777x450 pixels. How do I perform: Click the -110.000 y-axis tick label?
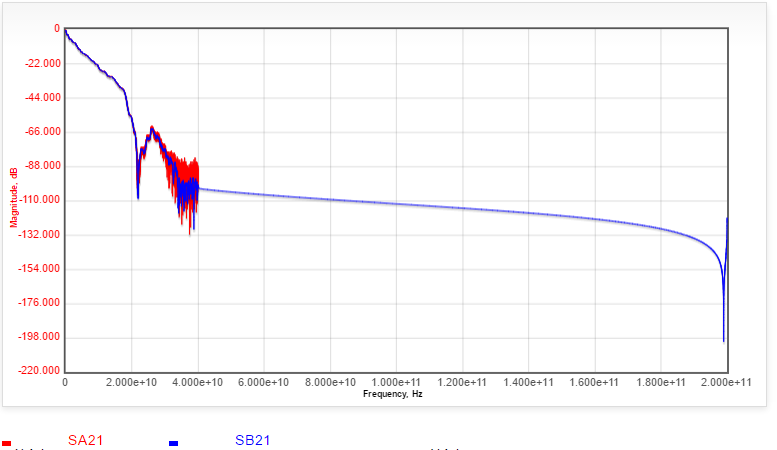tap(40, 200)
